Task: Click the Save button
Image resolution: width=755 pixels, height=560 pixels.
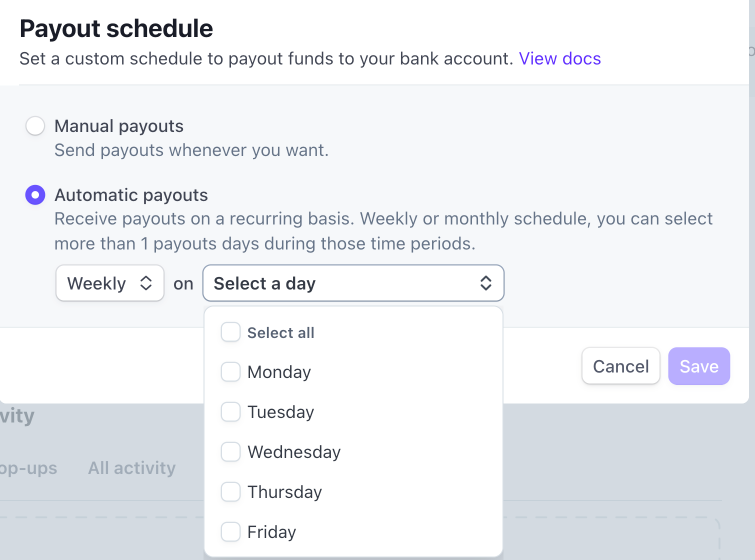Action: click(x=699, y=366)
